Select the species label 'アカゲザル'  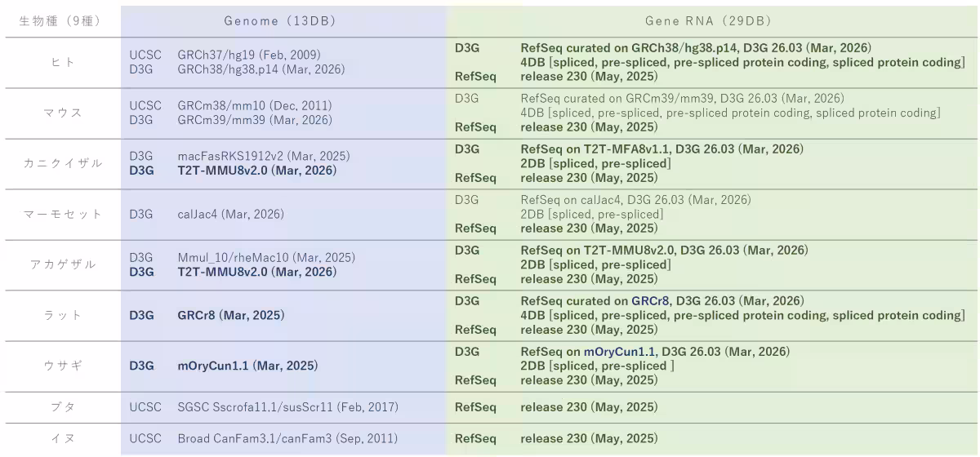[x=63, y=264]
